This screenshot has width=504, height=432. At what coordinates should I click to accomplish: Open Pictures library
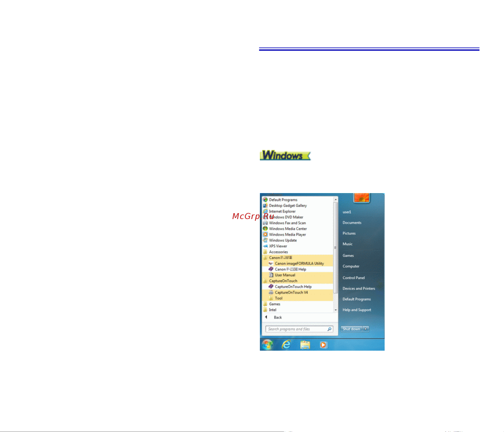coord(349,233)
